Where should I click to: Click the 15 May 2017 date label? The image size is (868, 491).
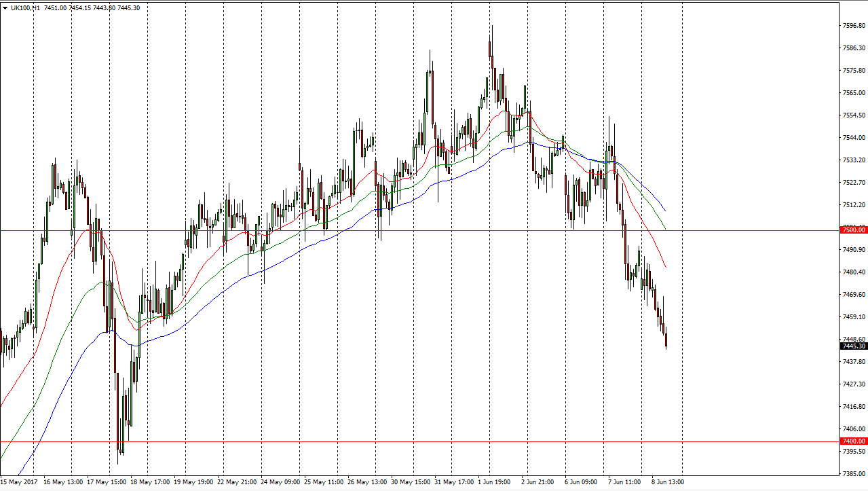pos(19,482)
